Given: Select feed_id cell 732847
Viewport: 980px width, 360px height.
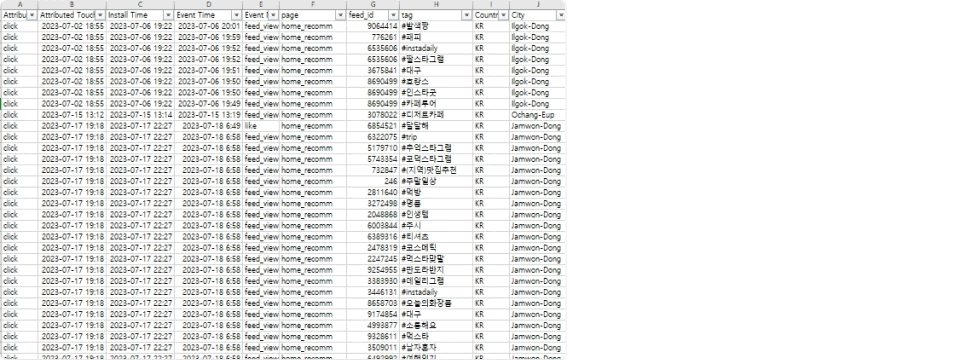Looking at the screenshot, I should pyautogui.click(x=373, y=170).
